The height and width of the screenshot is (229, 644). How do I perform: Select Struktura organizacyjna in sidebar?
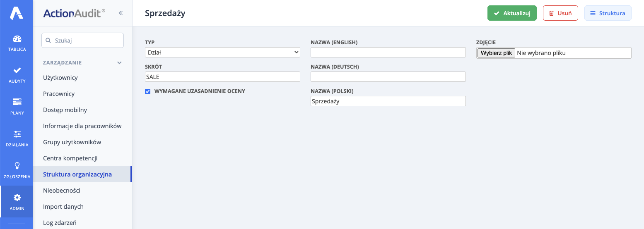tap(77, 174)
